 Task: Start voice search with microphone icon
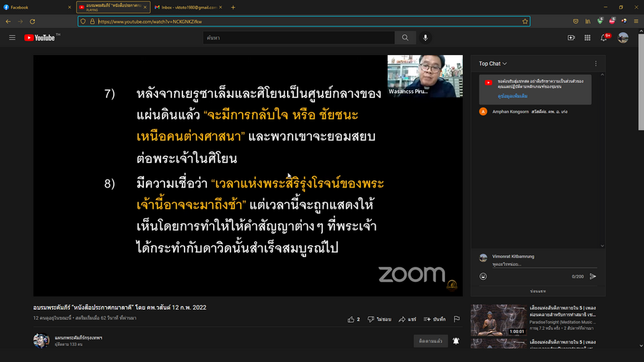click(x=425, y=38)
